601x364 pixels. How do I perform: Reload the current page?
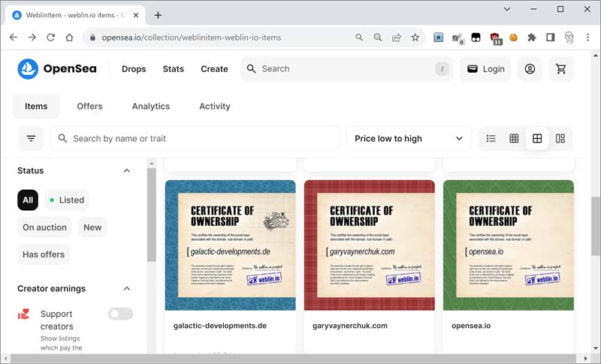(x=50, y=37)
